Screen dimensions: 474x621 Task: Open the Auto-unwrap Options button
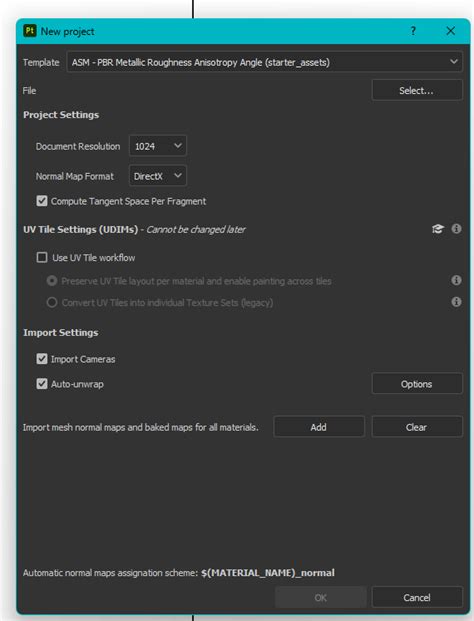click(x=417, y=384)
